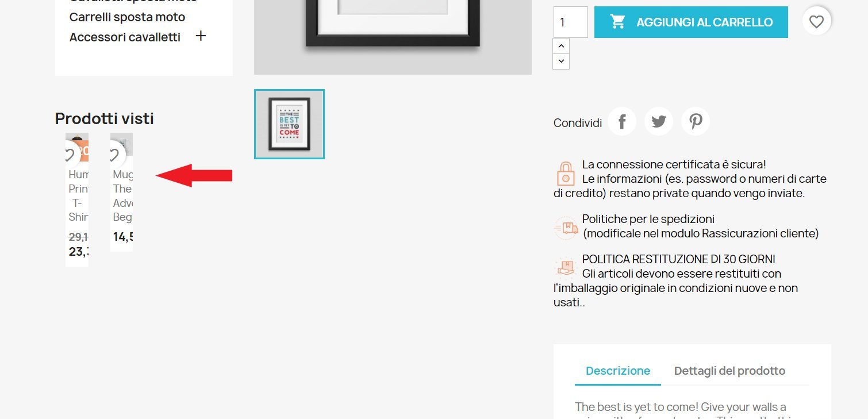Increase quantity with the up arrow
The height and width of the screenshot is (419, 868).
(x=561, y=46)
